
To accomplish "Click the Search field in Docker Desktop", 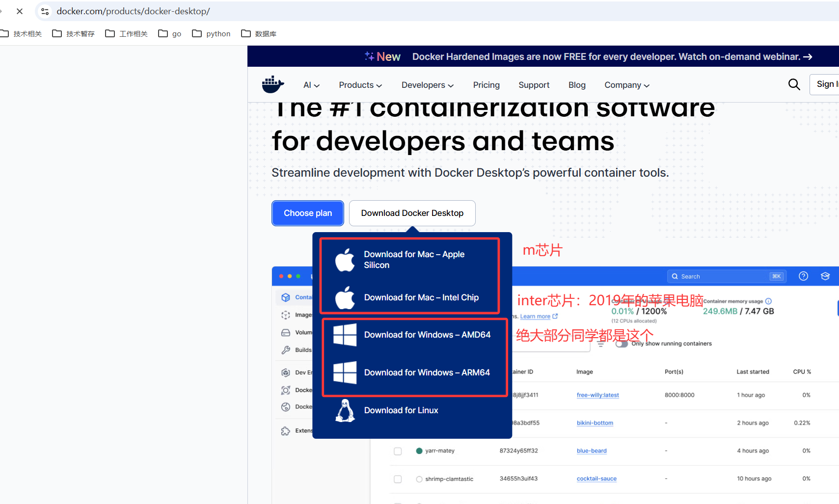I will pos(727,276).
